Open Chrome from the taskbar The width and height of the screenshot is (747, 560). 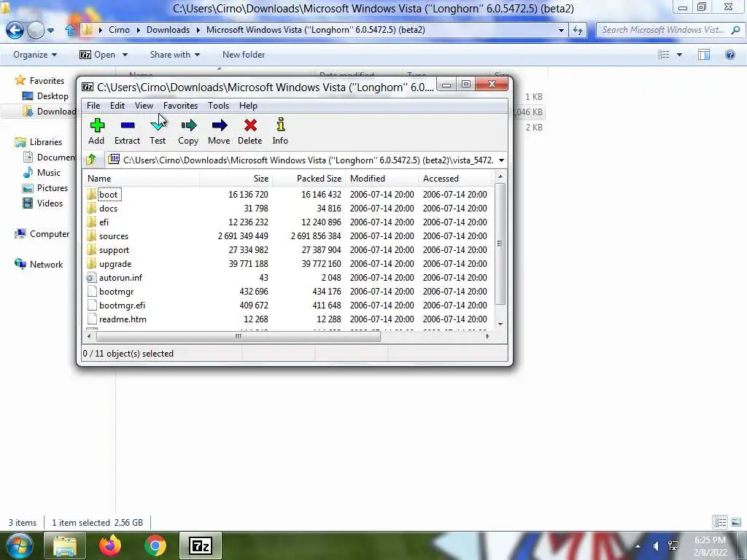click(x=155, y=545)
